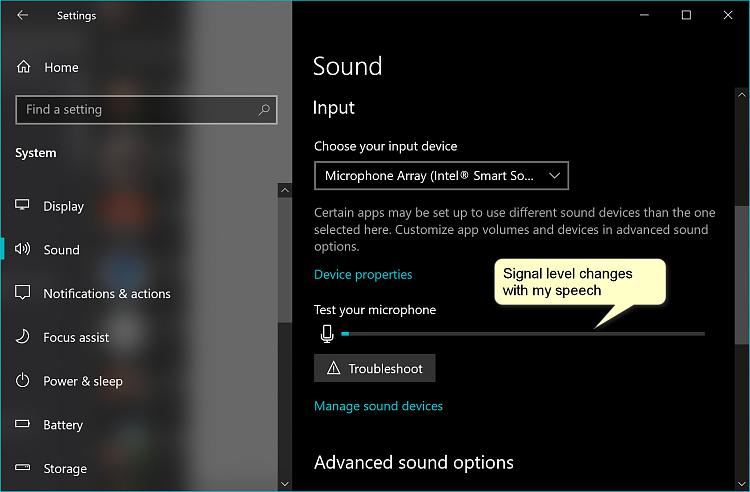Click the Choose your input device label

386,146
